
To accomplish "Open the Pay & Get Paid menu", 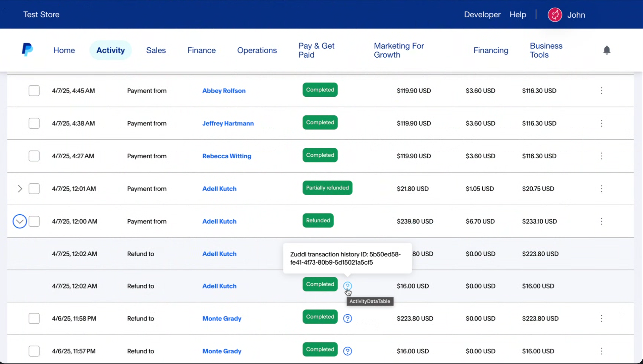I will point(316,50).
